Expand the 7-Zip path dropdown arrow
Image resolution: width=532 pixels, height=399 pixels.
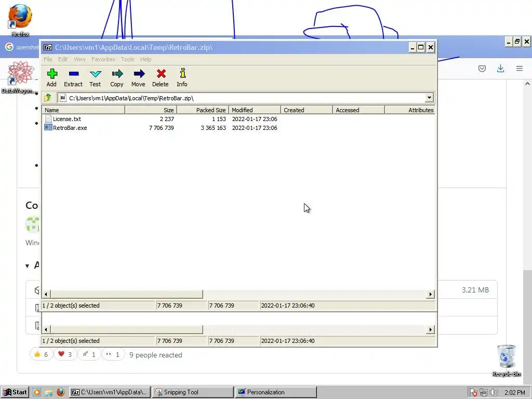[429, 98]
